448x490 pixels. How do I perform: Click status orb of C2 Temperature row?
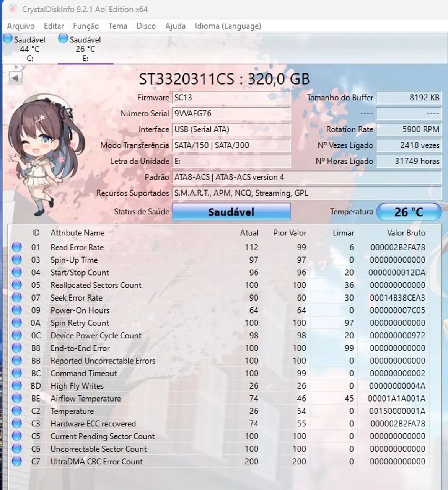(17, 411)
